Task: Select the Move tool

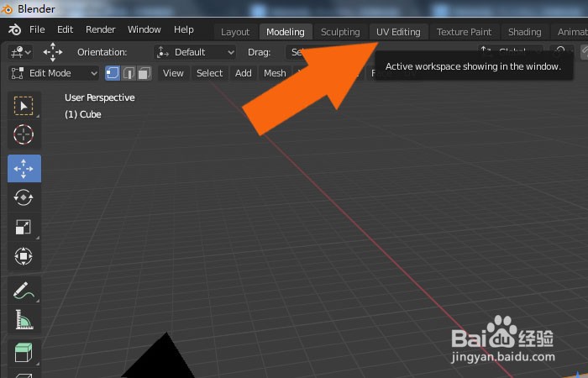Action: (24, 168)
